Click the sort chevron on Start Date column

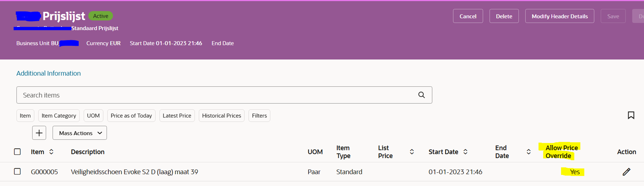(465, 152)
